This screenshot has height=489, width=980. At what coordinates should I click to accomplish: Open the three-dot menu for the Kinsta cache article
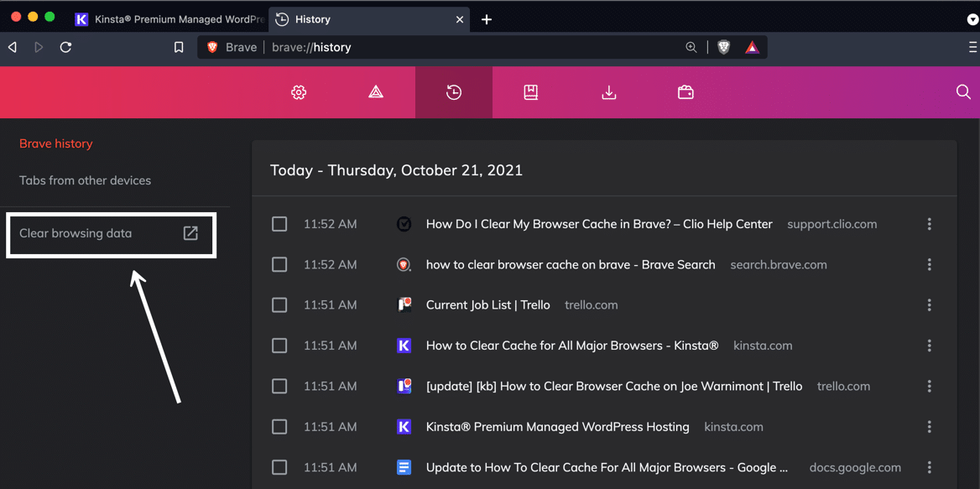tap(930, 345)
